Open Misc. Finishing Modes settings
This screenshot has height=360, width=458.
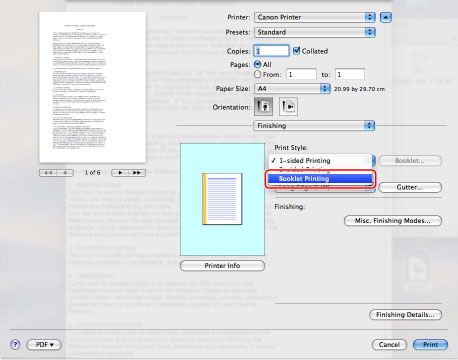coord(393,221)
